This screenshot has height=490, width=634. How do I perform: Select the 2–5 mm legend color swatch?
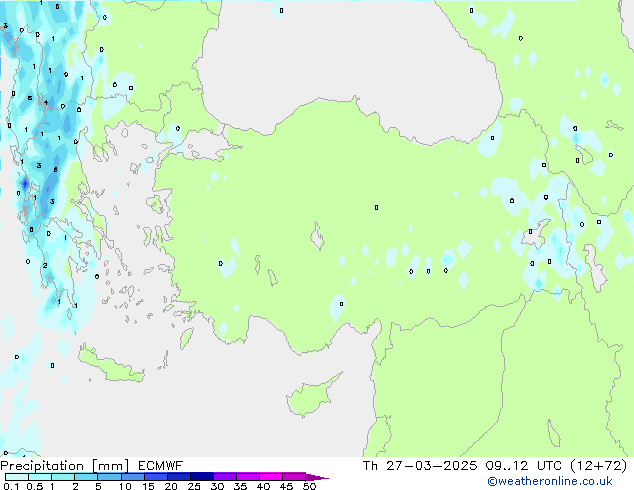[x=86, y=477]
